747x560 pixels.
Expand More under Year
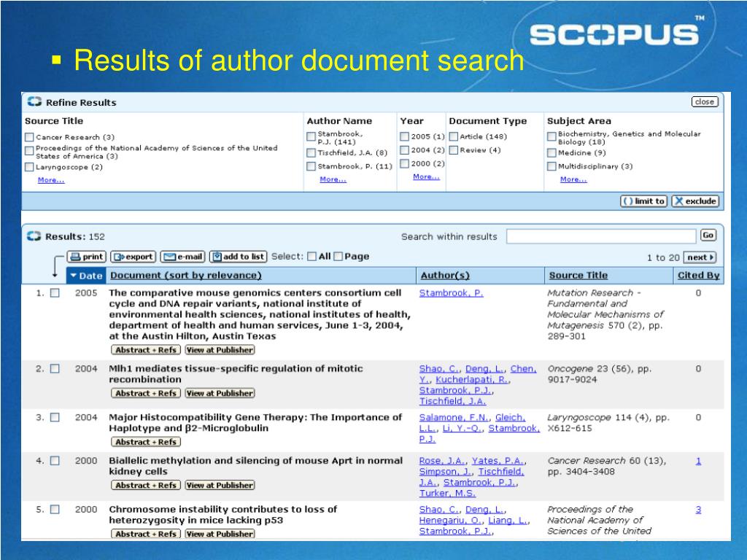pyautogui.click(x=426, y=176)
